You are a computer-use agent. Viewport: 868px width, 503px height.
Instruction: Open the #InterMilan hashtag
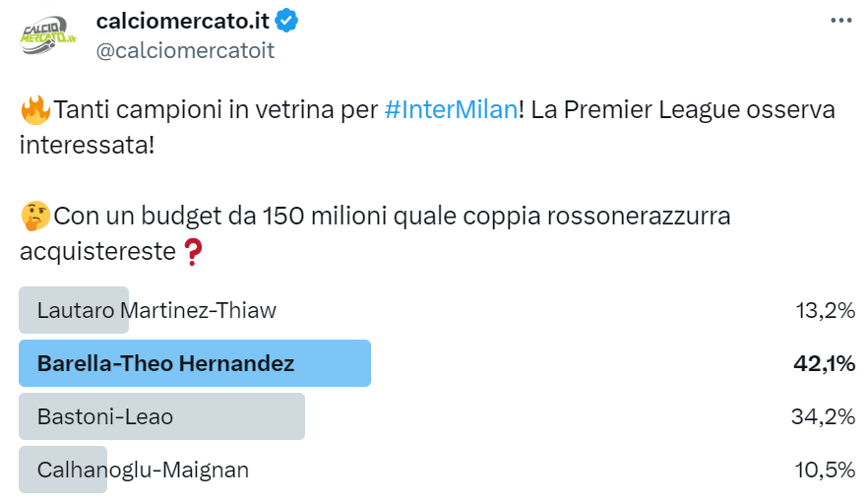pos(450,109)
